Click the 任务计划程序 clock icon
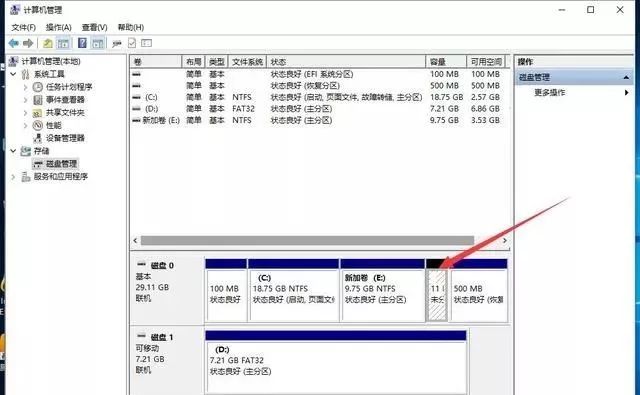The image size is (640, 395). [38, 87]
